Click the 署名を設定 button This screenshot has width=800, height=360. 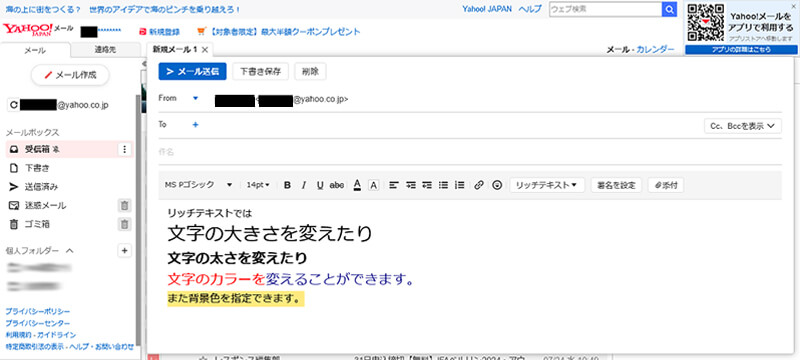coord(616,185)
